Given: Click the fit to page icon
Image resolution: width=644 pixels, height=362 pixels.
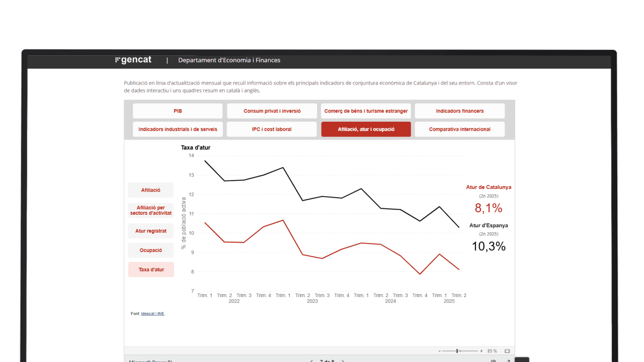Looking at the screenshot, I should 507,351.
